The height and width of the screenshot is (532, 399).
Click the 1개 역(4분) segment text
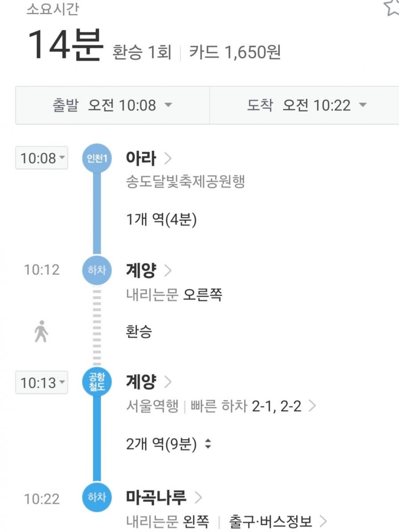161,219
